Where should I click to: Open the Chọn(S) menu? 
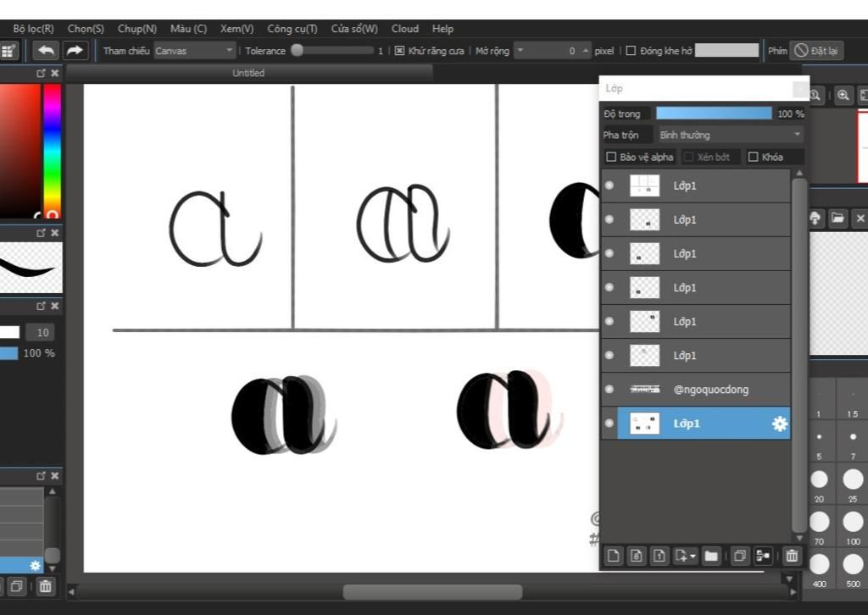coord(86,29)
